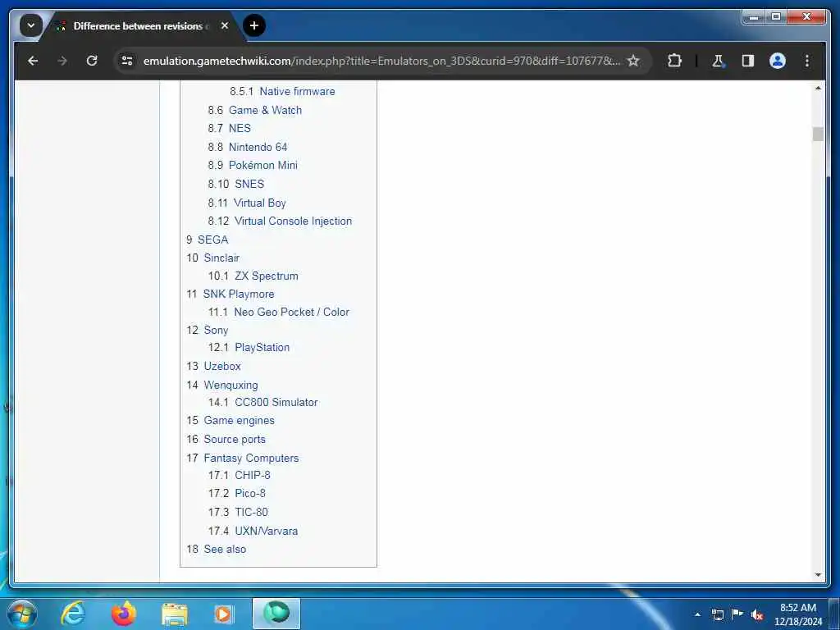Open Chrome's three-dot menu
Image resolution: width=840 pixels, height=630 pixels.
pyautogui.click(x=807, y=61)
